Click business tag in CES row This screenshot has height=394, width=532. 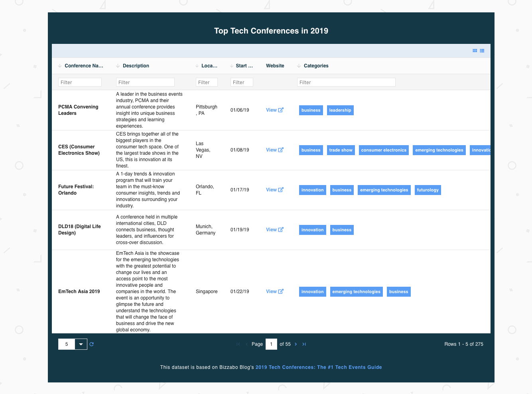coord(311,150)
